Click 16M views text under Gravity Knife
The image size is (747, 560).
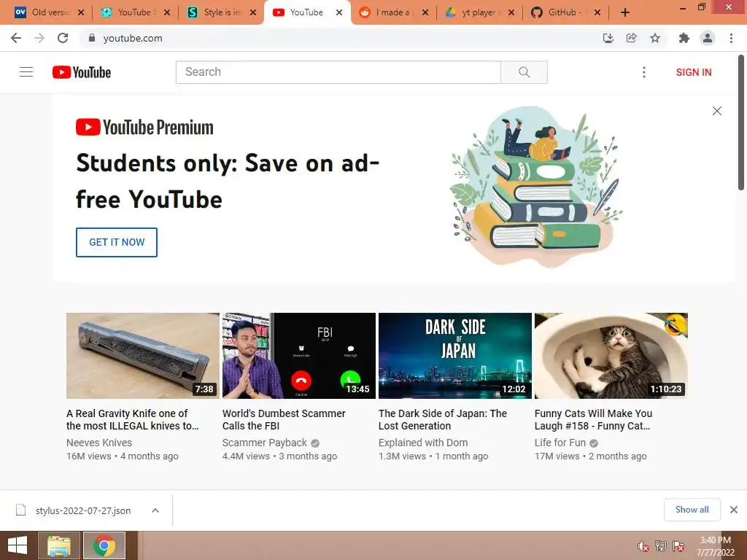(88, 456)
